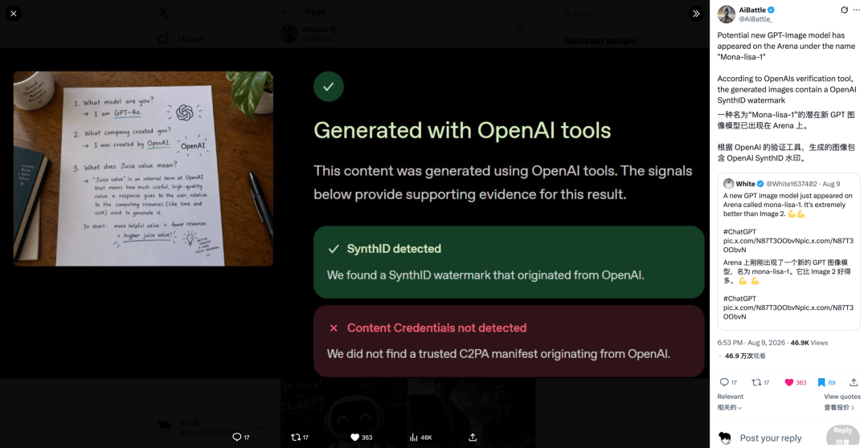Viewport: 868px width, 448px height.
Task: Click the retweet icon in sidebar
Action: [756, 382]
